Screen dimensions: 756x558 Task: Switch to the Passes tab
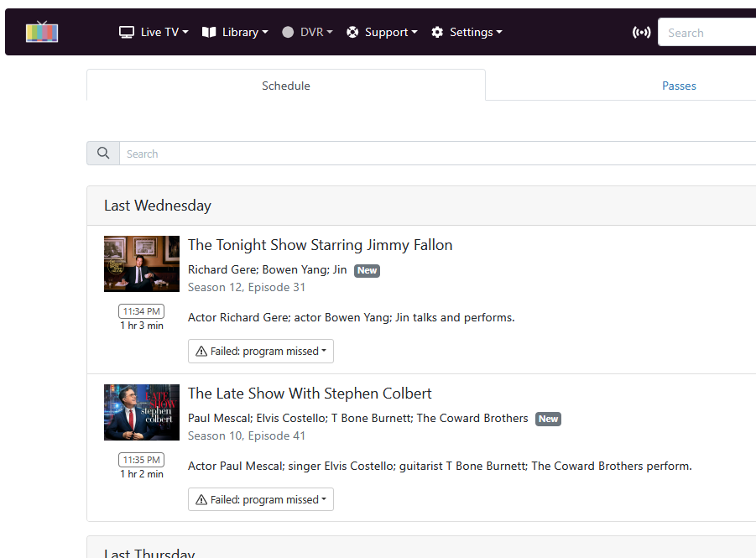pyautogui.click(x=679, y=86)
